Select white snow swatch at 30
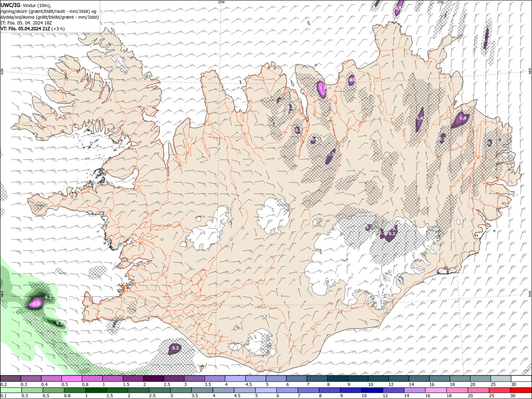This screenshot has width=532, height=399. point(521,378)
